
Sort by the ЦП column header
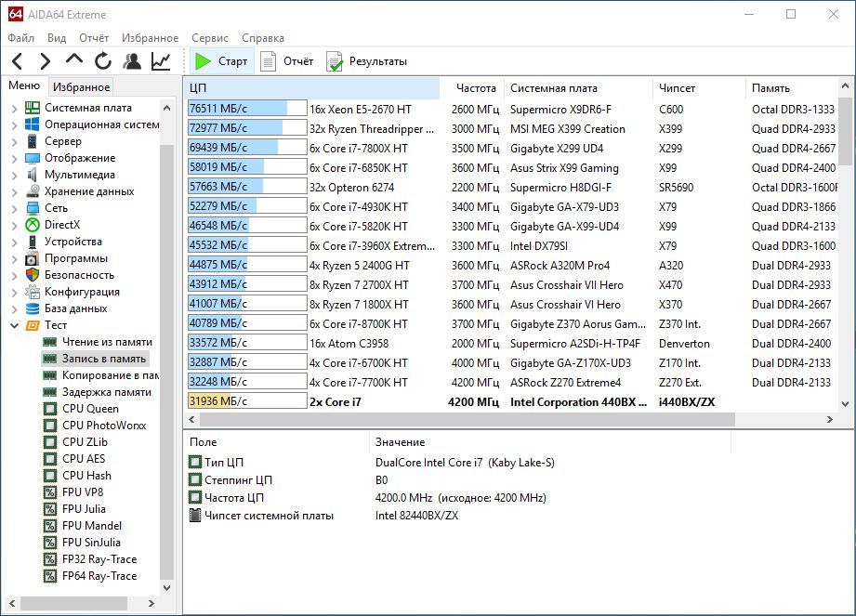[311, 88]
